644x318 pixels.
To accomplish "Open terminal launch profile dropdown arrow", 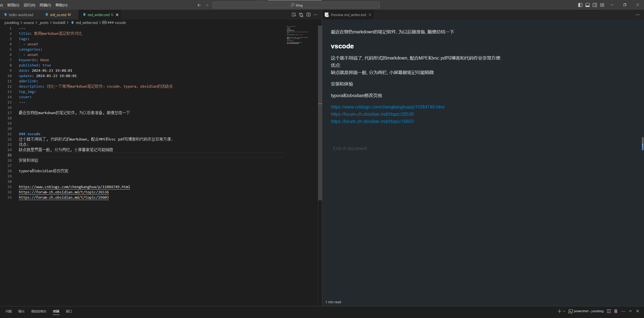I will pyautogui.click(x=564, y=311).
